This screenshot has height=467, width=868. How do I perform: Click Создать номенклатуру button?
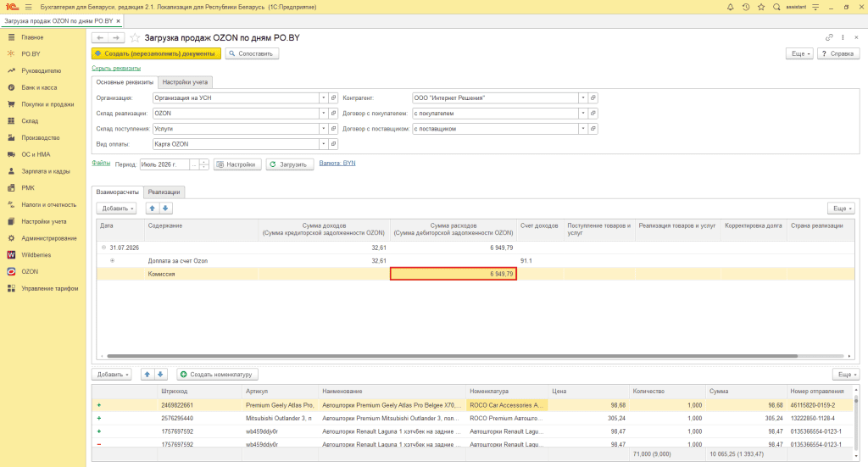[218, 375]
